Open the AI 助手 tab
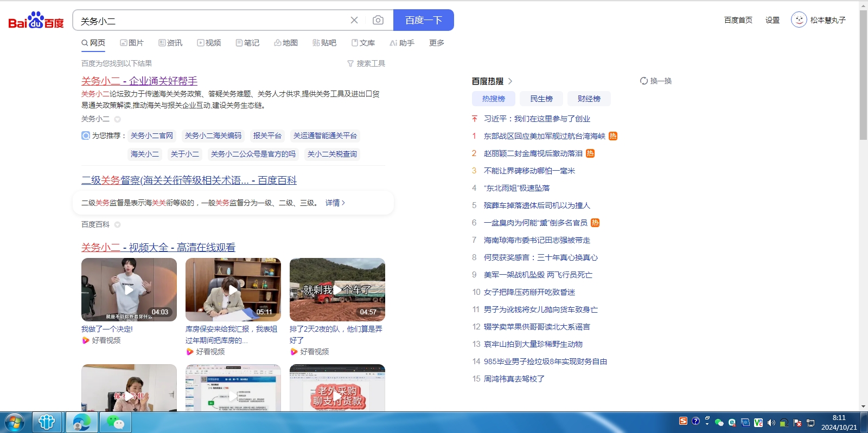This screenshot has height=433, width=868. 402,43
